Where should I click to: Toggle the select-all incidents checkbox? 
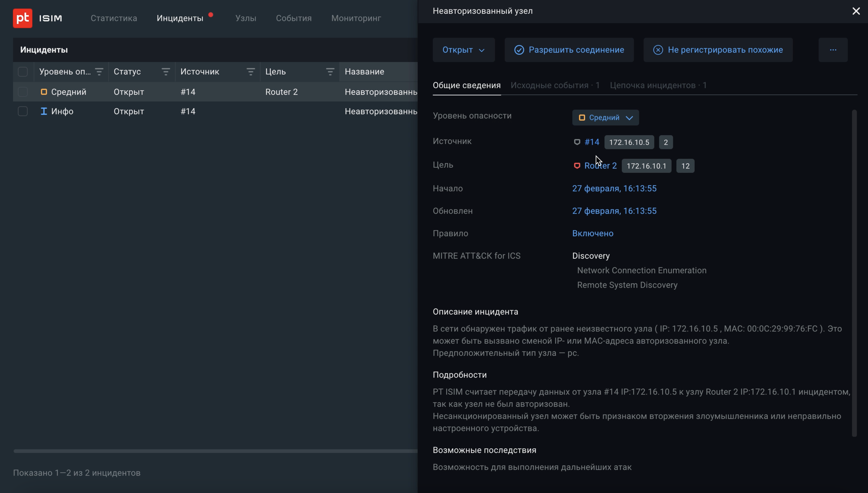point(23,71)
